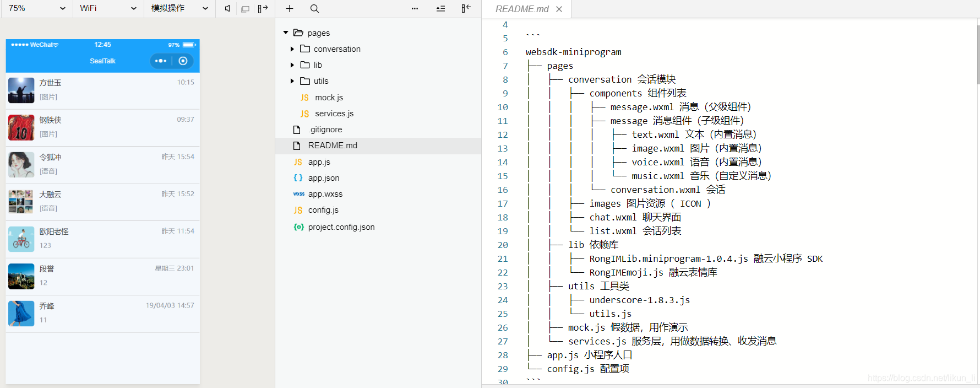This screenshot has height=388, width=980.
Task: Open the WiFi network dropdown
Action: click(107, 8)
